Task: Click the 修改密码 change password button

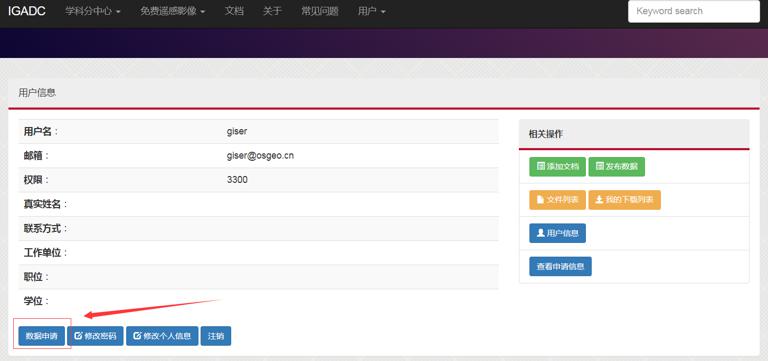Action: tap(95, 336)
